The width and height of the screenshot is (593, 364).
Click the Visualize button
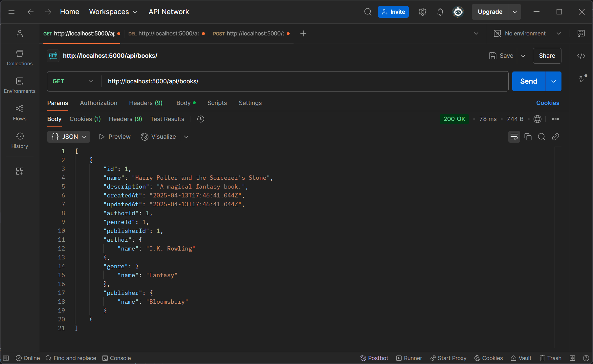[x=159, y=137]
